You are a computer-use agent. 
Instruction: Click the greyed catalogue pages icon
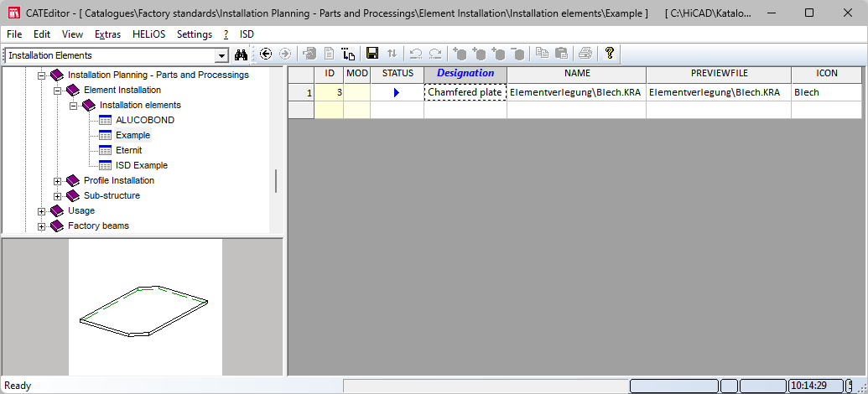(x=309, y=54)
